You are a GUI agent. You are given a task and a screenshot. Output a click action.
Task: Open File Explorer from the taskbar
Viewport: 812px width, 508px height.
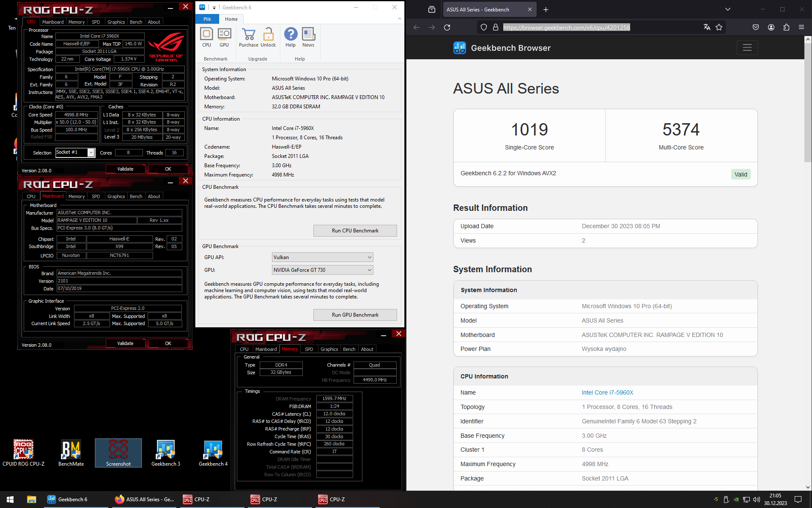point(31,500)
